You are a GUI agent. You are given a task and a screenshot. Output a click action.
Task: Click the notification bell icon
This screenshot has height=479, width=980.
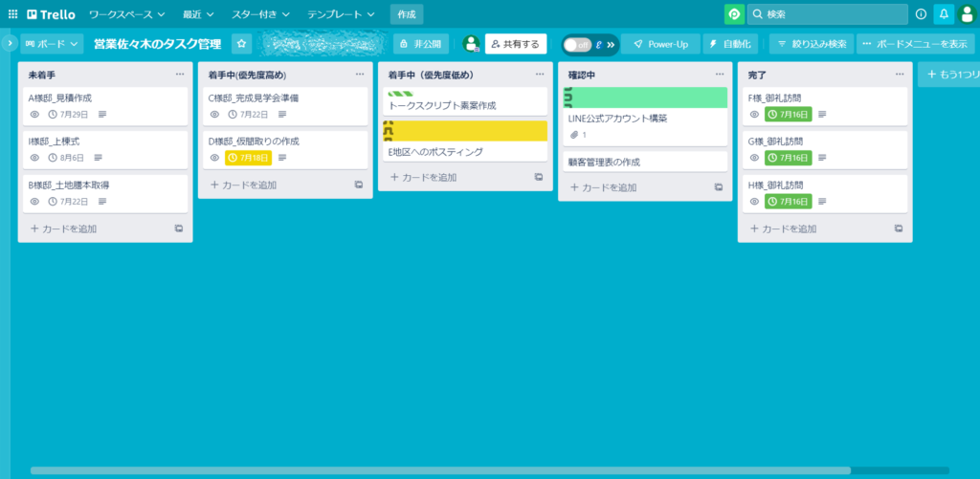[944, 14]
